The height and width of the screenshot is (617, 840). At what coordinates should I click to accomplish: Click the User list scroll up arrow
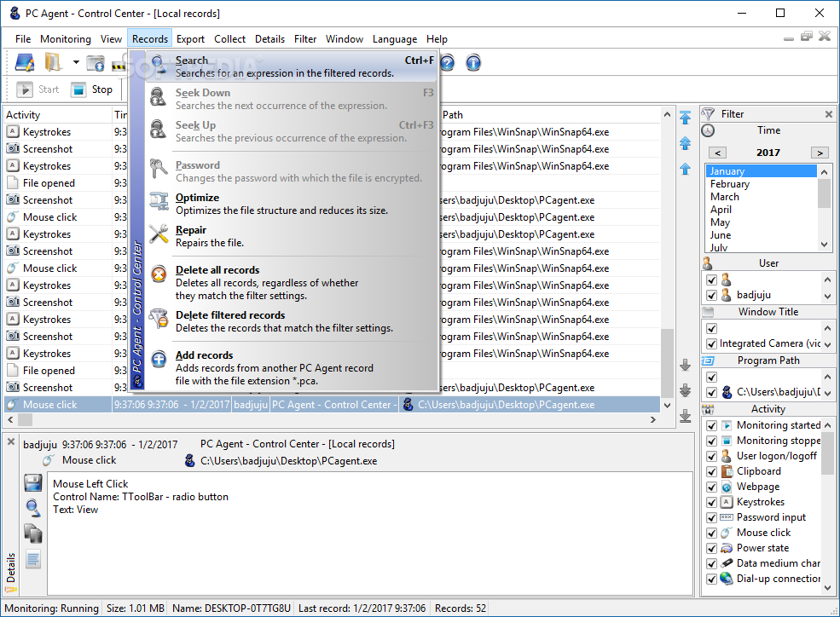828,280
